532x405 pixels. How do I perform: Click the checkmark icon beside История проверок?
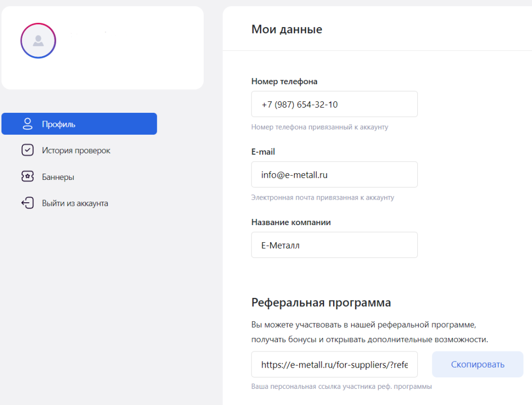point(28,150)
